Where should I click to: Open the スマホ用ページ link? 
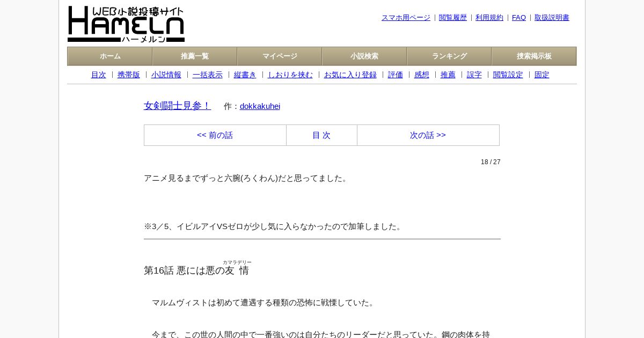tap(406, 18)
